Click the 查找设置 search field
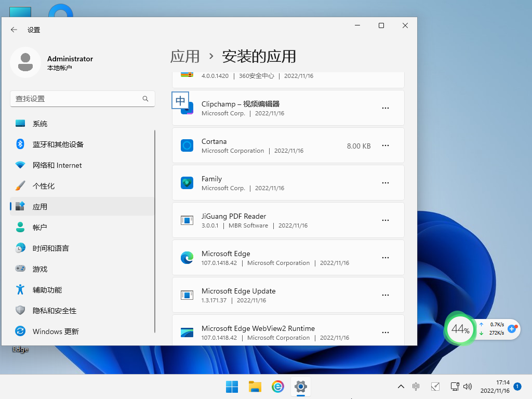Viewport: 532px width, 399px height. click(82, 98)
